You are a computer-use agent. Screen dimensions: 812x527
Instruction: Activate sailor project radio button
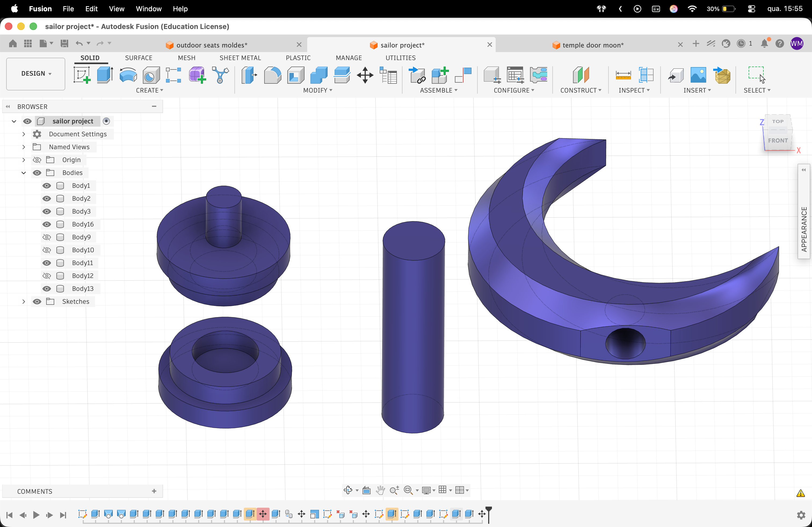(106, 121)
